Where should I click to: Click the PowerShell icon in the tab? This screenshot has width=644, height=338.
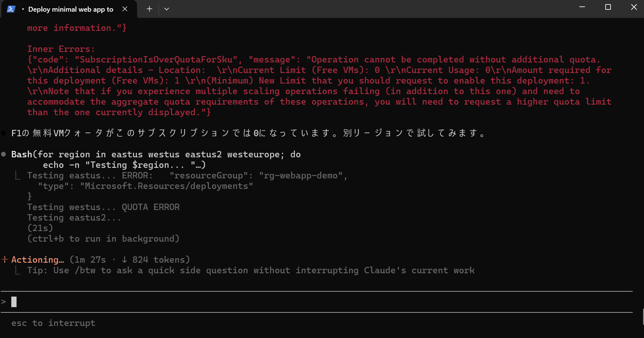[x=11, y=9]
